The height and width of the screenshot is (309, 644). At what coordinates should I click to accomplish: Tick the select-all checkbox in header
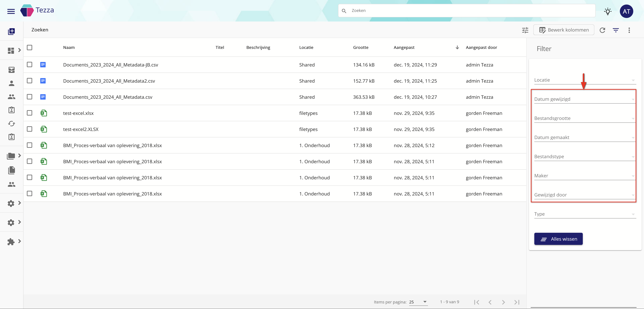click(30, 47)
